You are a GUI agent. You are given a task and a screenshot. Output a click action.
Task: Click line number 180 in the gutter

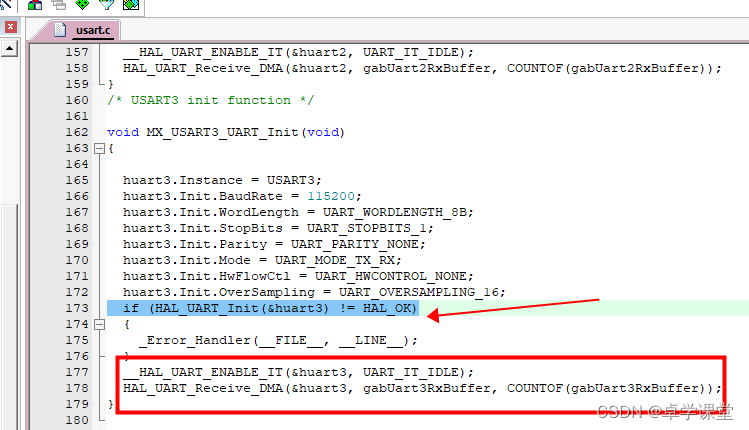click(x=77, y=420)
